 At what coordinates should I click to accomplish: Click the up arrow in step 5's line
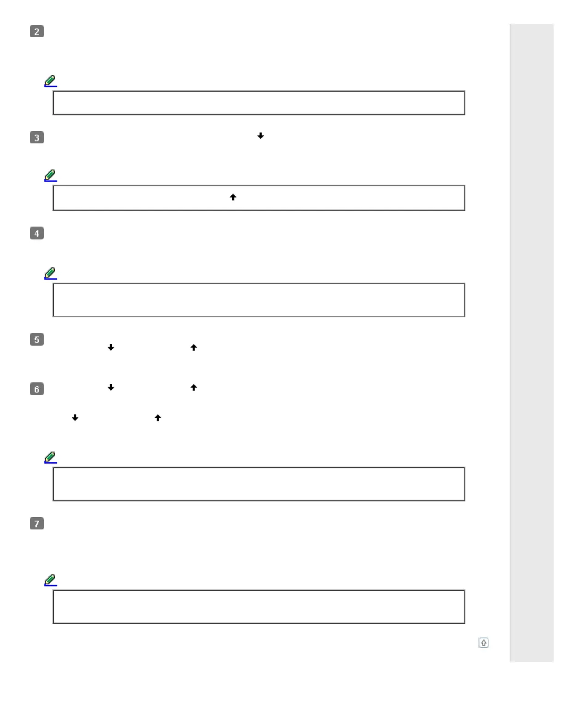194,348
